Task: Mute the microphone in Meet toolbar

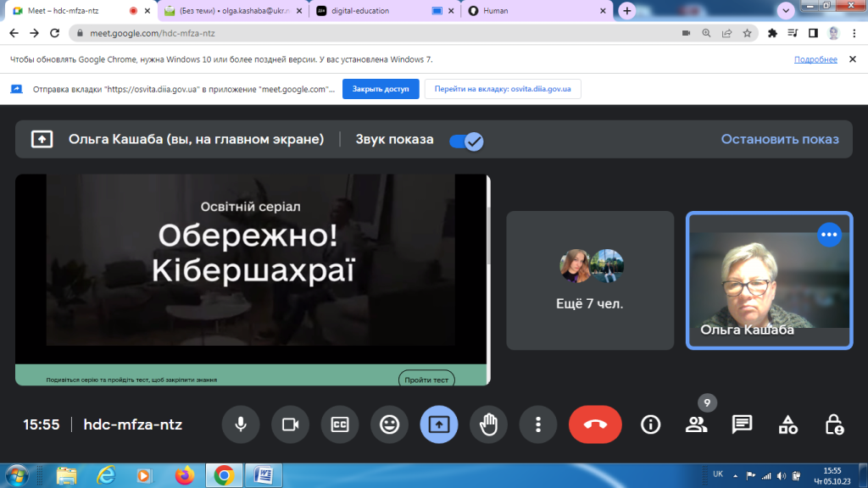Action: pyautogui.click(x=241, y=424)
